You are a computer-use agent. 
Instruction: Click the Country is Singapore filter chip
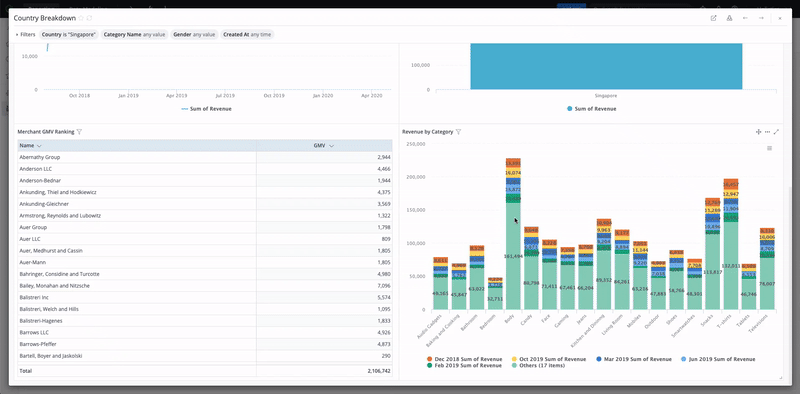(69, 35)
